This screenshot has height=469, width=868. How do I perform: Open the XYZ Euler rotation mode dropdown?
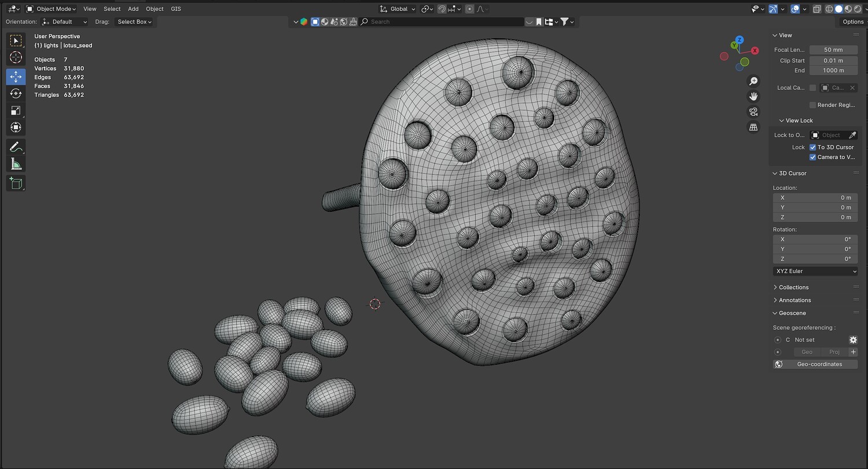(x=815, y=271)
